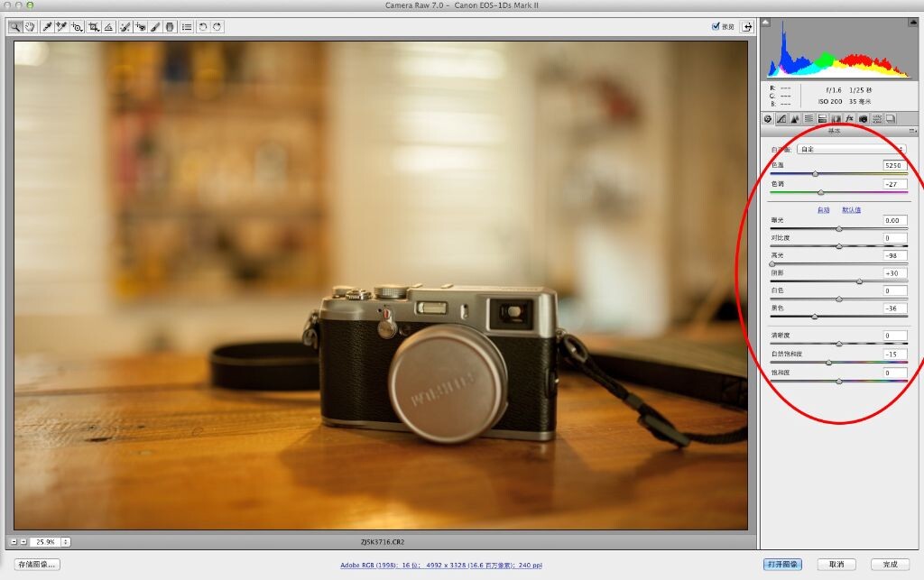The image size is (924, 580).
Task: Click the Cancel (取消) button
Action: click(836, 564)
